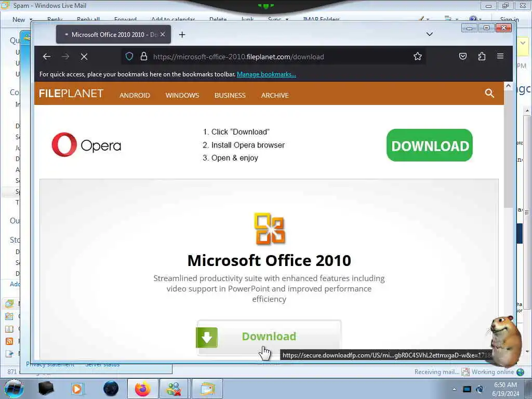Click the Microsoft Office 2010 logo
This screenshot has height=399, width=532.
269,229
